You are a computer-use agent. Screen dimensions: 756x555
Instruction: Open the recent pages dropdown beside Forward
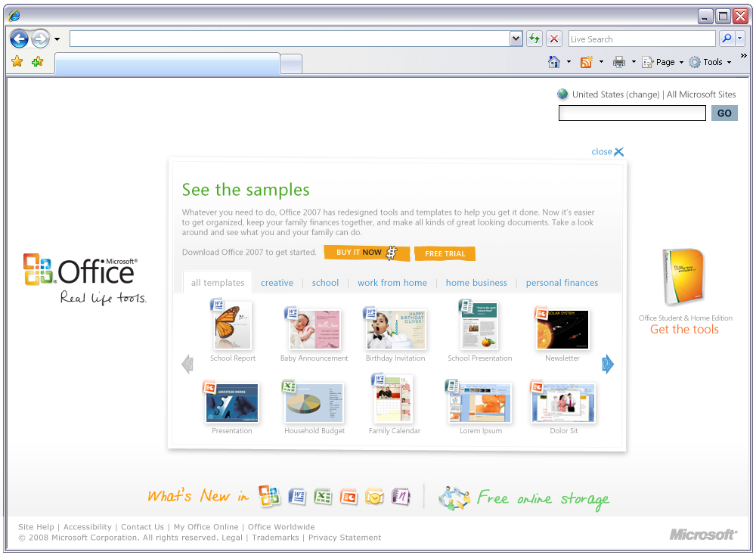click(x=57, y=39)
